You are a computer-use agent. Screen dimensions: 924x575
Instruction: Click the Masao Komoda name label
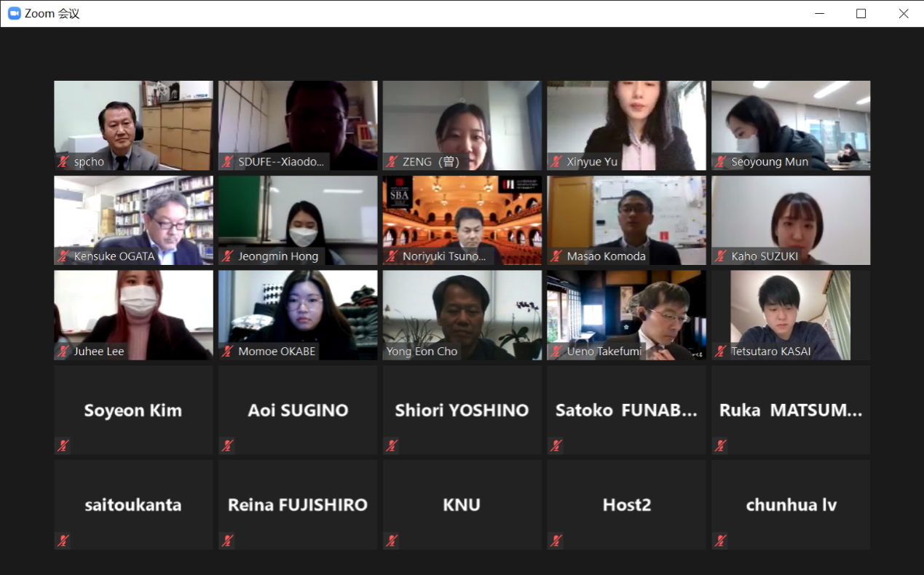(x=606, y=256)
